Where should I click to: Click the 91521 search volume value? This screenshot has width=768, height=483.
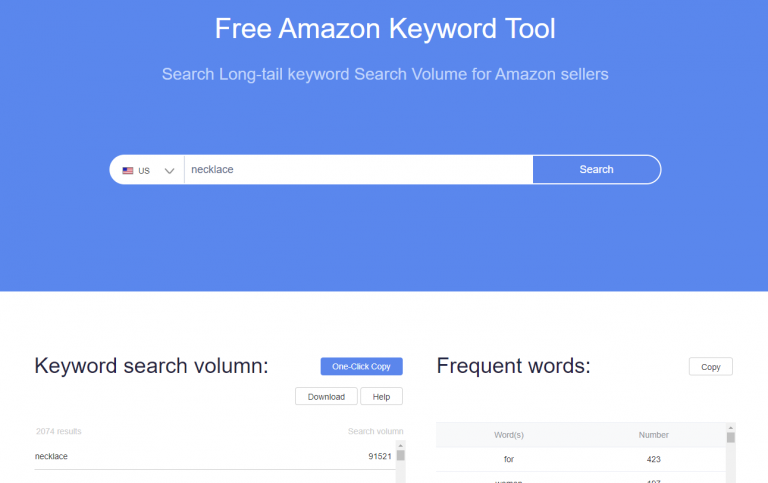click(380, 456)
